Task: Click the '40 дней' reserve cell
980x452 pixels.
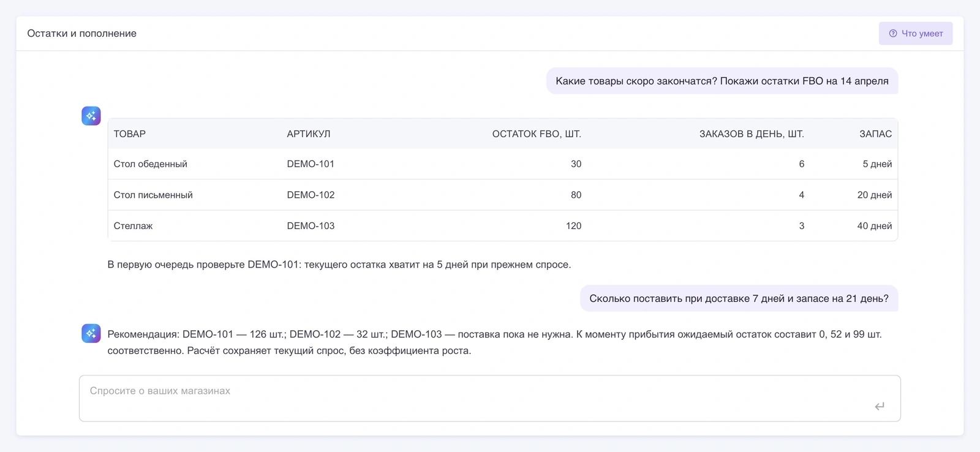Action: tap(875, 226)
